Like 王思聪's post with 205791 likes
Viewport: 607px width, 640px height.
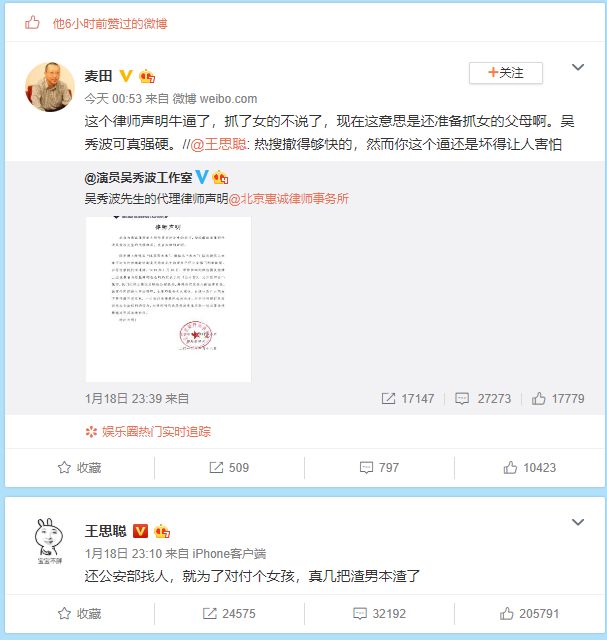point(529,613)
